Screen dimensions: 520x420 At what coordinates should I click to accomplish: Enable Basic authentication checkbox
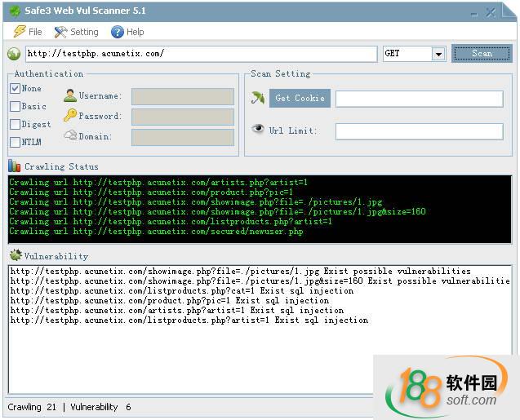point(16,106)
